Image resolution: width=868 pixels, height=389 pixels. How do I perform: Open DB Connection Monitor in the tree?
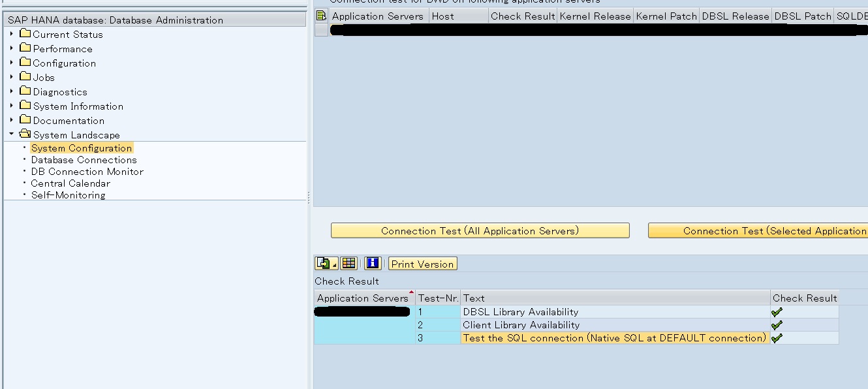pyautogui.click(x=87, y=172)
